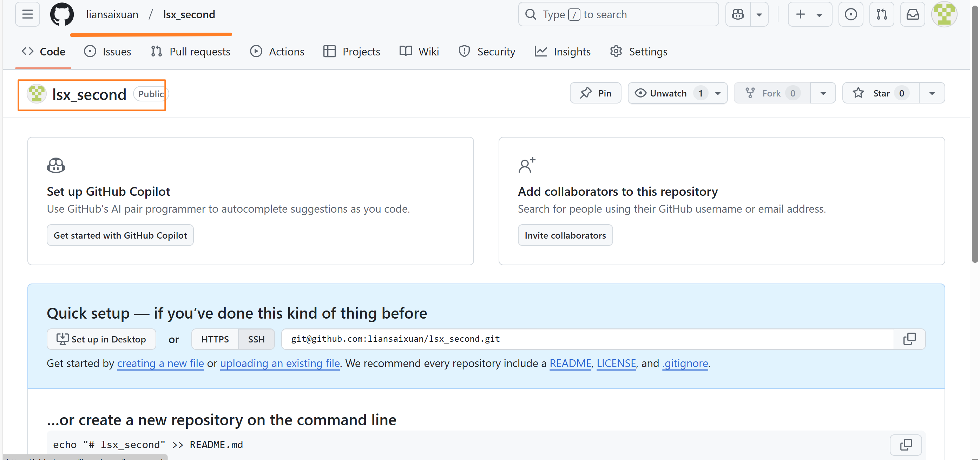
Task: Expand the Fork options dropdown arrow
Action: (x=823, y=93)
